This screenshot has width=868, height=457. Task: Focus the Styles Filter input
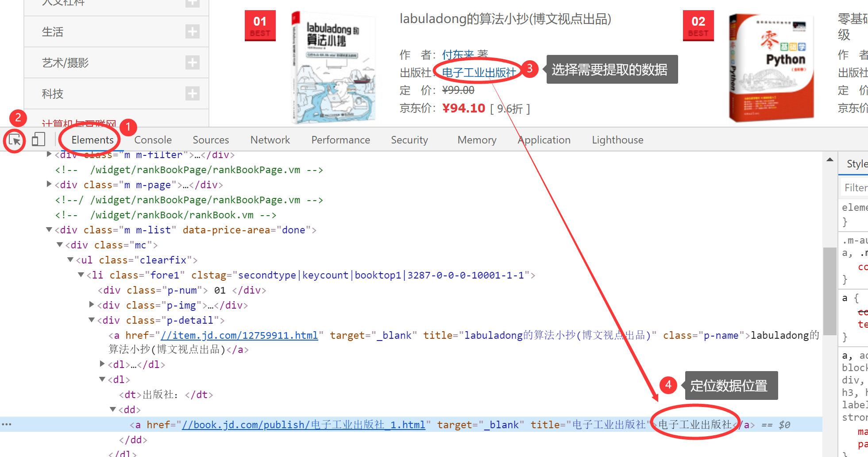[855, 188]
